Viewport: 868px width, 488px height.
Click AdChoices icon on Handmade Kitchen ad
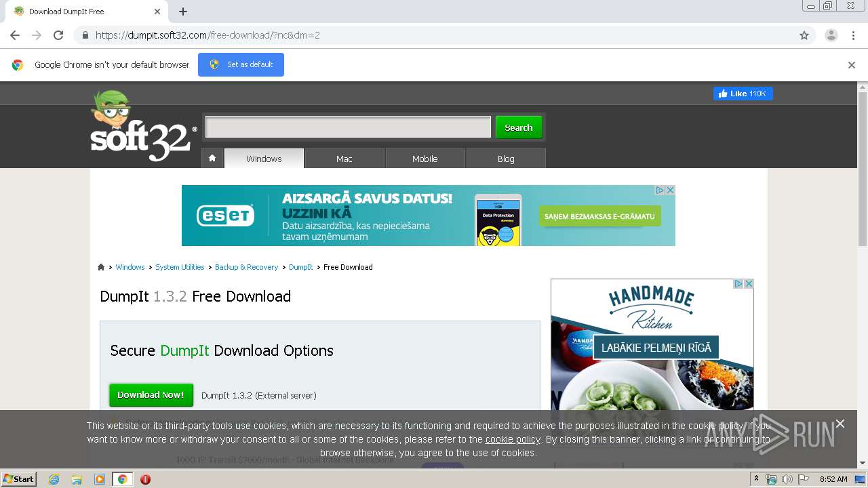click(x=738, y=284)
